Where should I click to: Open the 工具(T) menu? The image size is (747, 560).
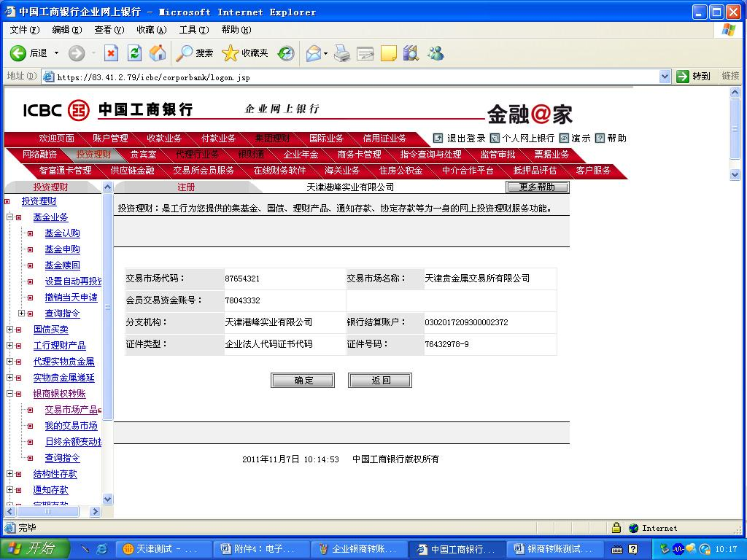click(194, 29)
